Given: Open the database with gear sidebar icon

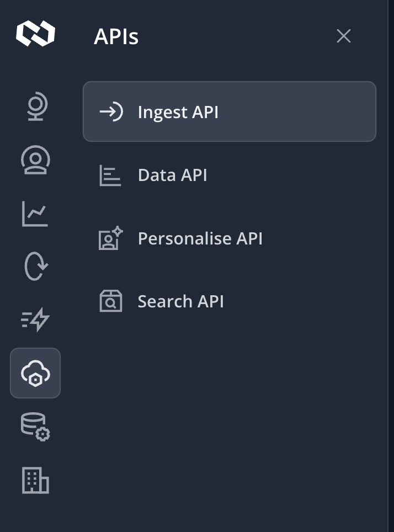Looking at the screenshot, I should pyautogui.click(x=35, y=426).
